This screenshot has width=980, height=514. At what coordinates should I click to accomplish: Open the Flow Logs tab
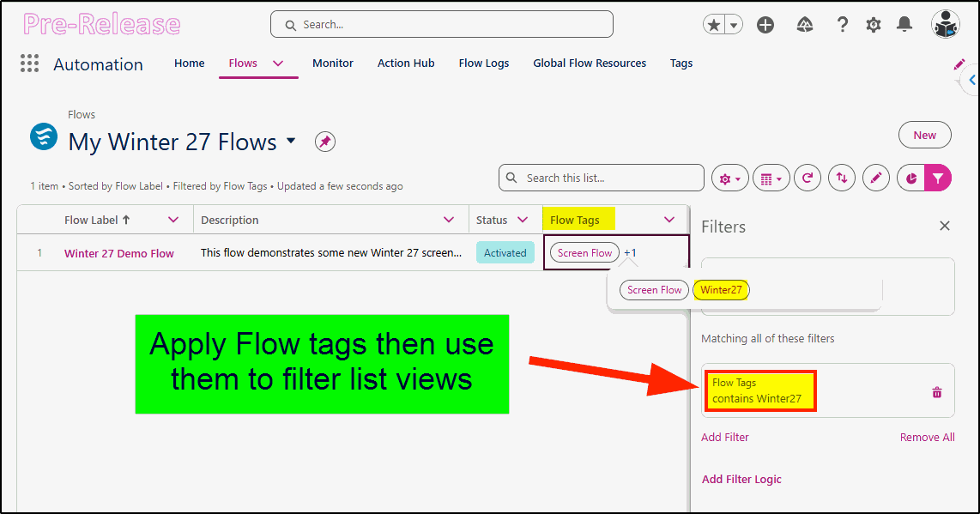484,63
